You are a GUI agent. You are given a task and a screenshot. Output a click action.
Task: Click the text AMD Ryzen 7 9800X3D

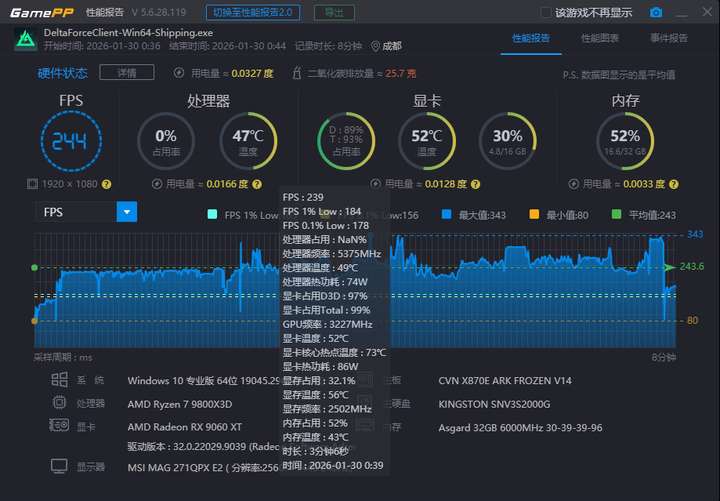coord(180,405)
